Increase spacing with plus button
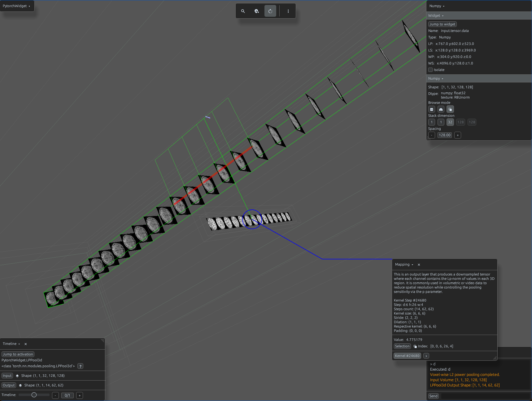The height and width of the screenshot is (401, 532). click(x=458, y=135)
